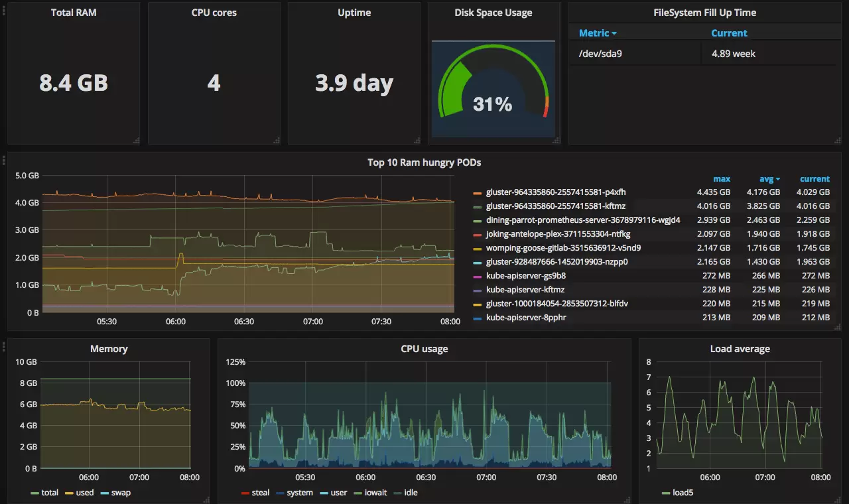Click the max column header to sort pods
The height and width of the screenshot is (504, 849).
[722, 178]
